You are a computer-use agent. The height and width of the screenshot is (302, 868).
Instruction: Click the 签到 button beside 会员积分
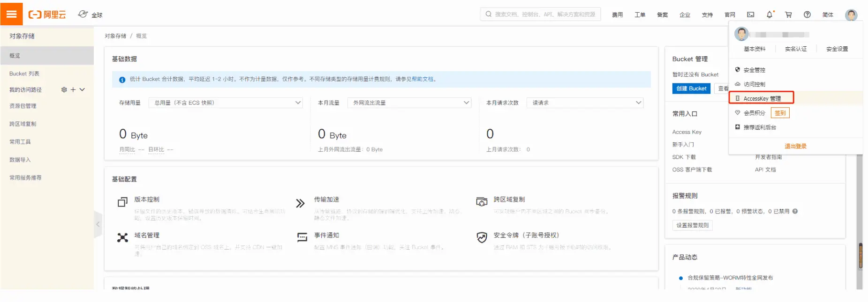780,113
